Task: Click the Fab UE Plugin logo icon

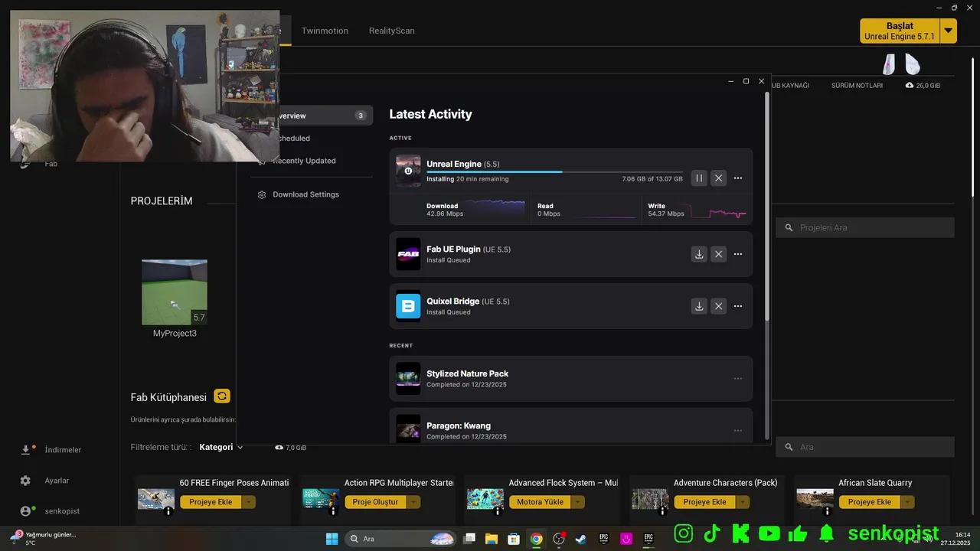Action: (408, 254)
